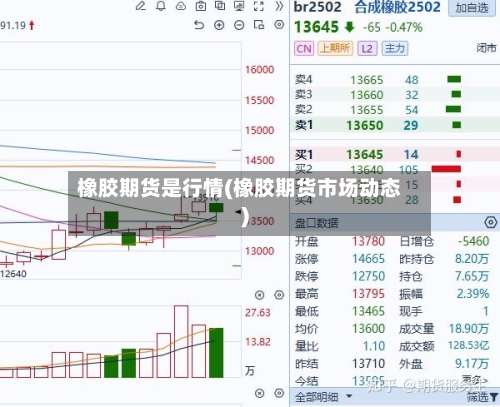Screen dimensions: 500x407
Task: Open volume indicator panel settings icon
Action: [x=279, y=295]
